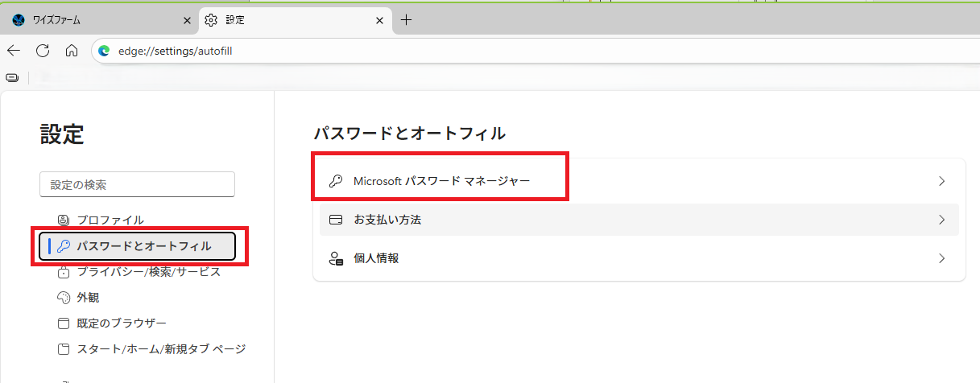
Task: Select the 設定 browser tab
Action: pos(282,20)
